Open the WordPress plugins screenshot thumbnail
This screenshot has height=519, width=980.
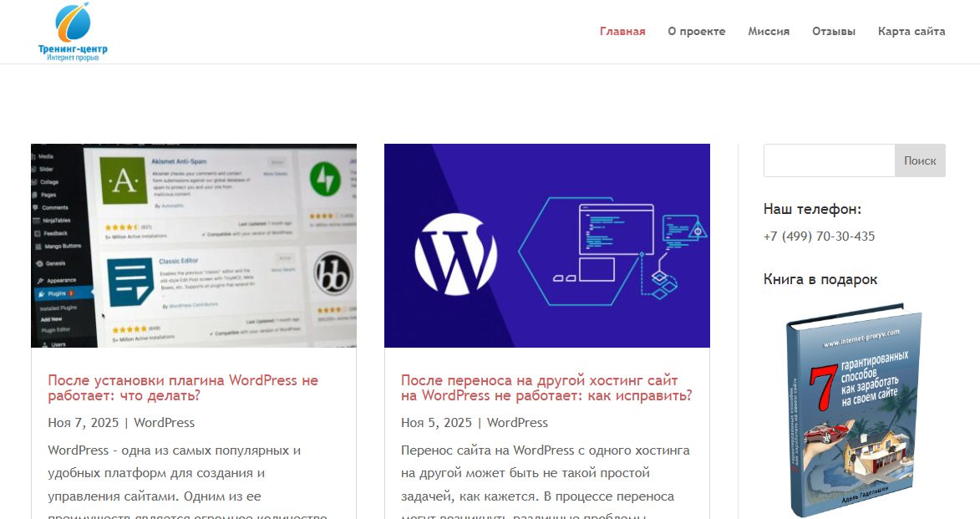[x=194, y=246]
